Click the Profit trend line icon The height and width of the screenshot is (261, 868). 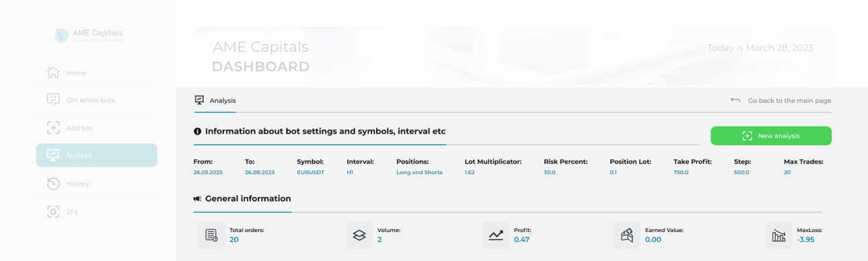[x=496, y=235]
